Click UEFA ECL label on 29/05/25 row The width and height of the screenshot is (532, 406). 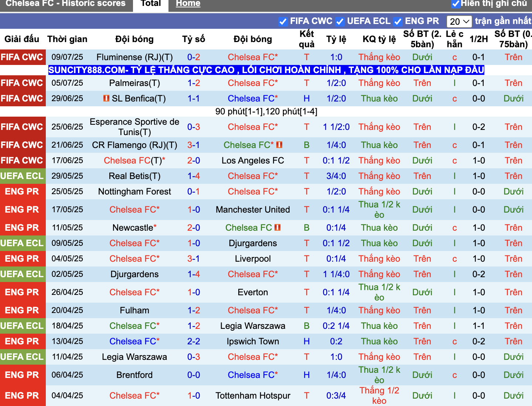tap(22, 176)
